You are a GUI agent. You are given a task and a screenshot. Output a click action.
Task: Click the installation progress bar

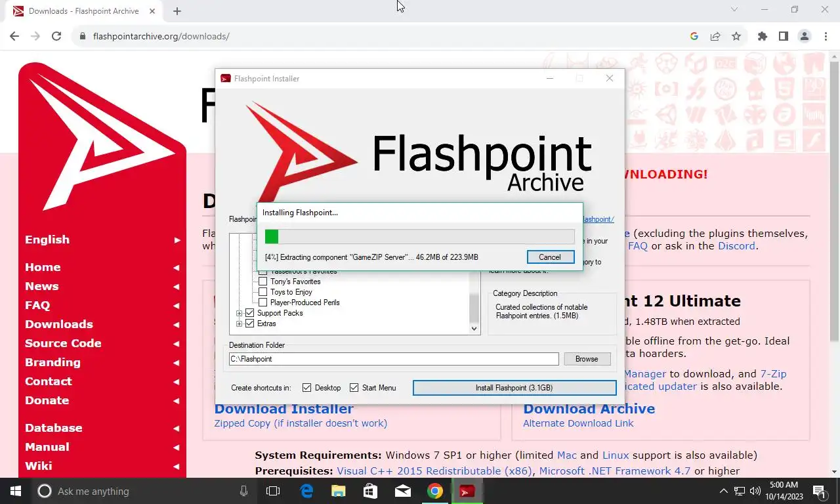coord(419,236)
